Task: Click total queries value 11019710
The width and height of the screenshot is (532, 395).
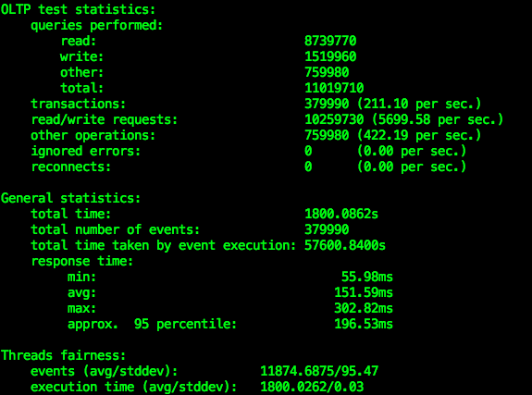Action: pyautogui.click(x=334, y=88)
